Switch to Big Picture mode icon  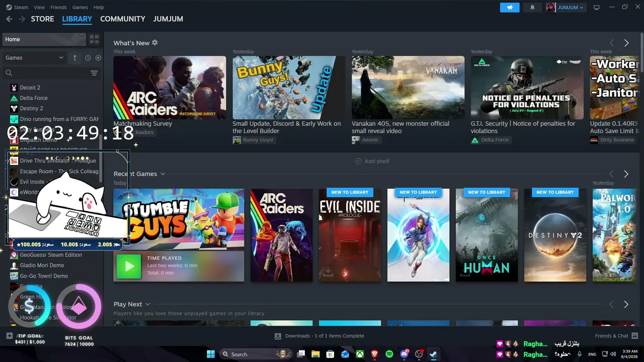coord(597,8)
